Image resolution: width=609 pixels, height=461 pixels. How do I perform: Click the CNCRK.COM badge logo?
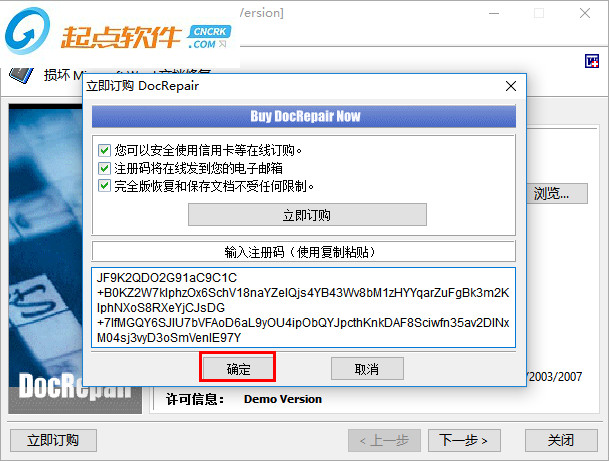[x=209, y=37]
